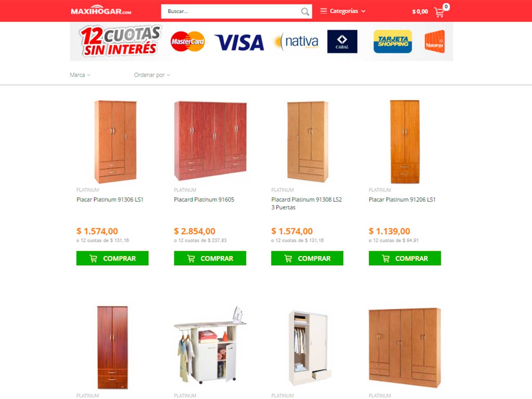Click the Nativa card logo
This screenshot has width=532, height=399.
pos(296,41)
